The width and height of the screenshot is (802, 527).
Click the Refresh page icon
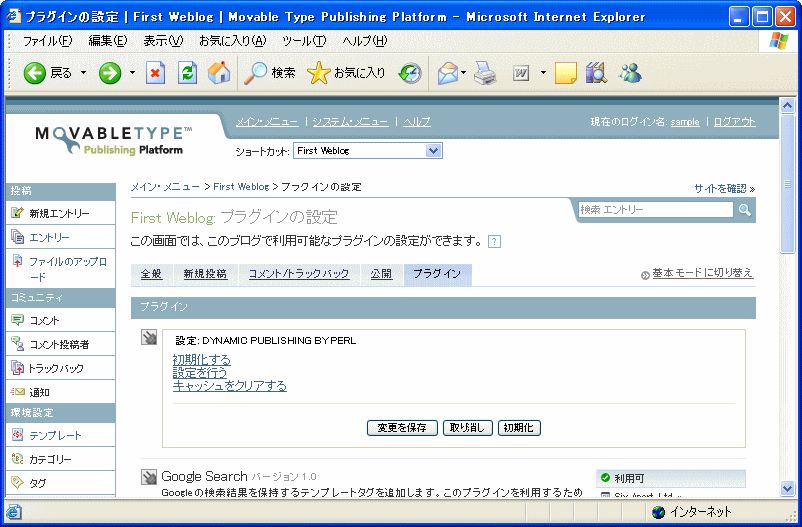[187, 73]
